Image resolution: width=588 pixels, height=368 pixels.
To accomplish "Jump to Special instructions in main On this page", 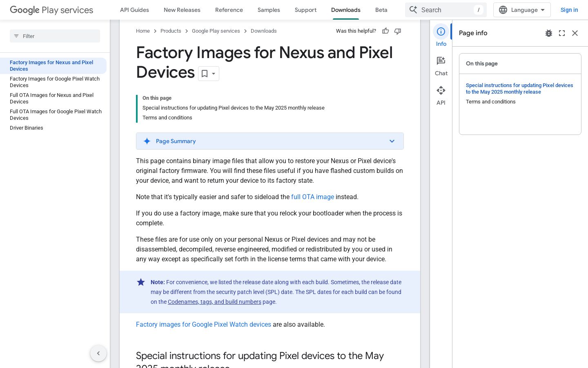I will point(234,108).
